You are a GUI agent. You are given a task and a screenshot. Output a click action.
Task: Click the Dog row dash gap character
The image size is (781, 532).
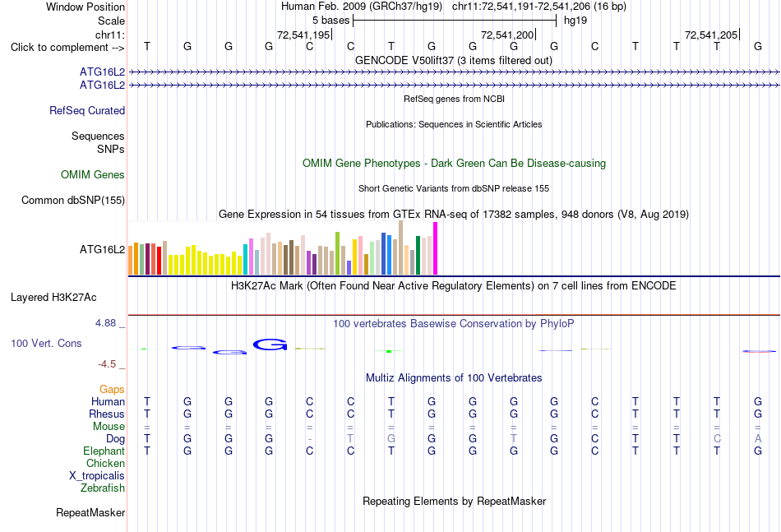pos(310,439)
